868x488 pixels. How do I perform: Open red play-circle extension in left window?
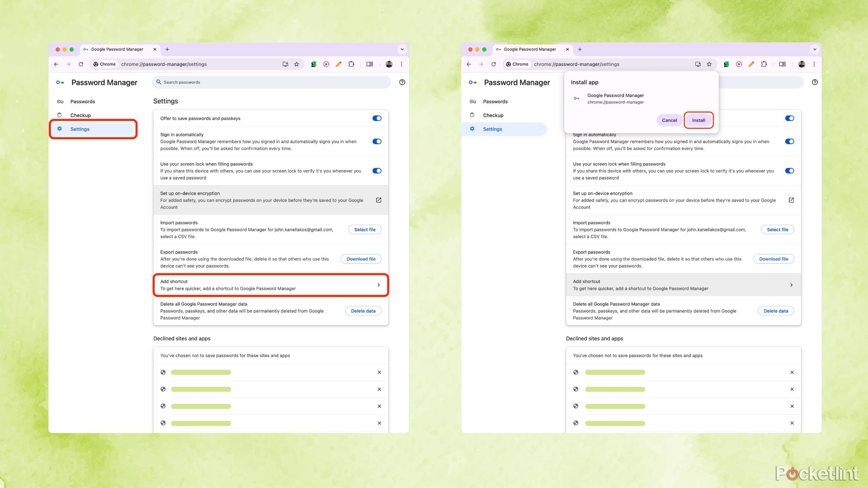click(326, 64)
